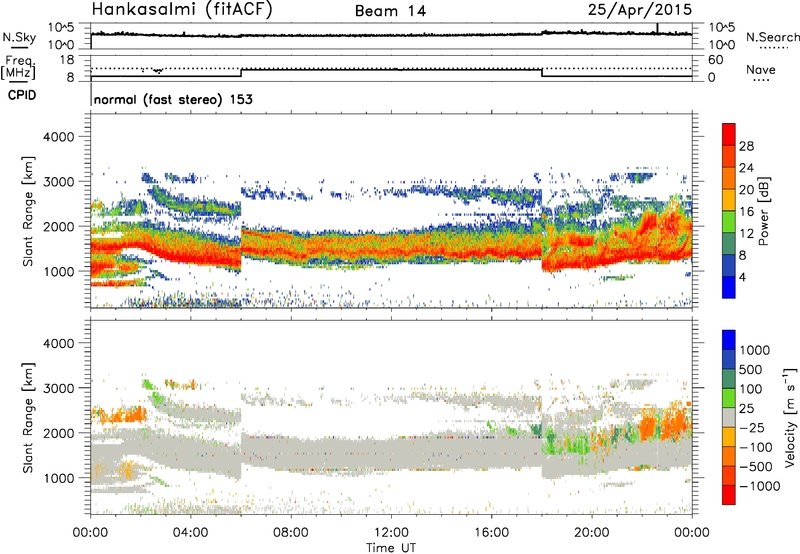Click the 'Time UT' axis label

tap(391, 548)
